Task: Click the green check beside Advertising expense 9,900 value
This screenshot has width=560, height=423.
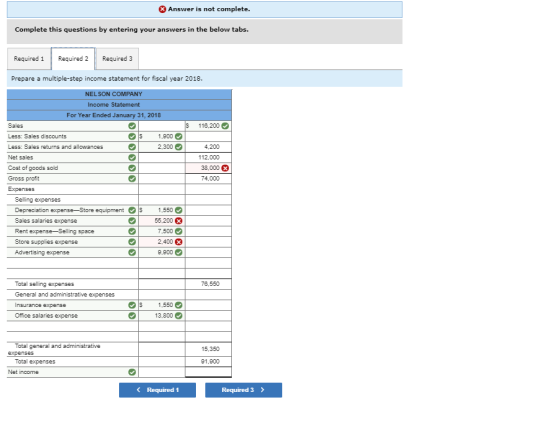Action: click(179, 253)
